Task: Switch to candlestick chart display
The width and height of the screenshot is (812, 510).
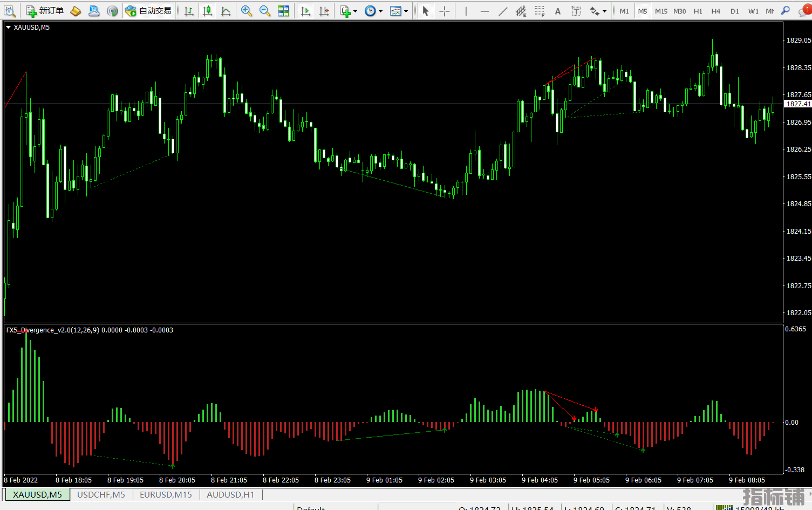Action: (x=207, y=11)
